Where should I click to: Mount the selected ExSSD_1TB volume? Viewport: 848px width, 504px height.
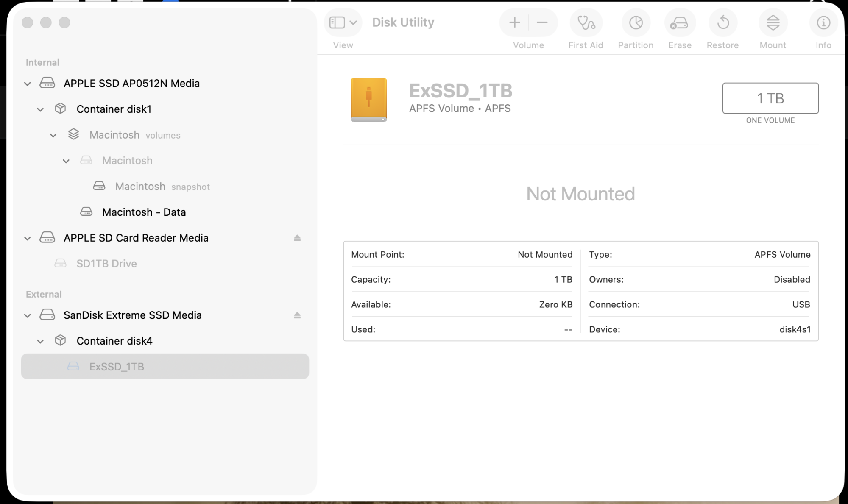coord(773,23)
